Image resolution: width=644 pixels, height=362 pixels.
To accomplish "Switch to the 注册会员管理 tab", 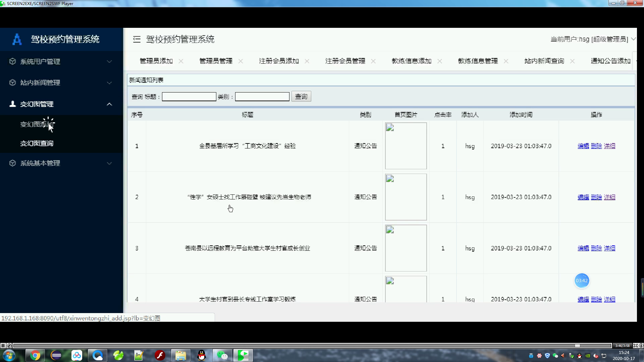I will pyautogui.click(x=345, y=61).
